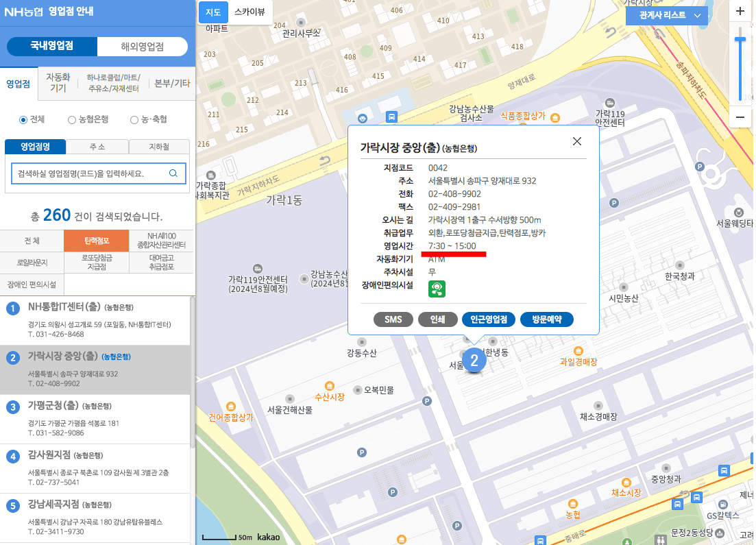Select list number badge 4 for 감사원지점
This screenshot has width=756, height=545.
click(x=13, y=457)
